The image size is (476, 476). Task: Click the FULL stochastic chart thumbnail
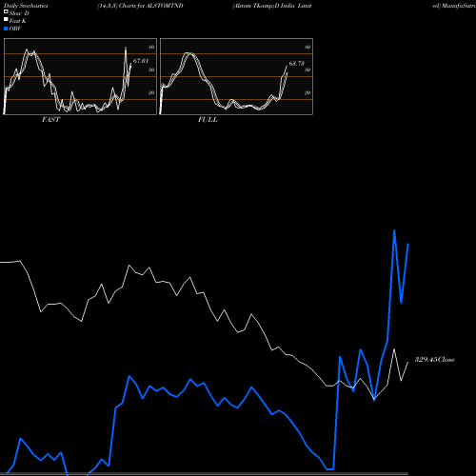[236, 76]
